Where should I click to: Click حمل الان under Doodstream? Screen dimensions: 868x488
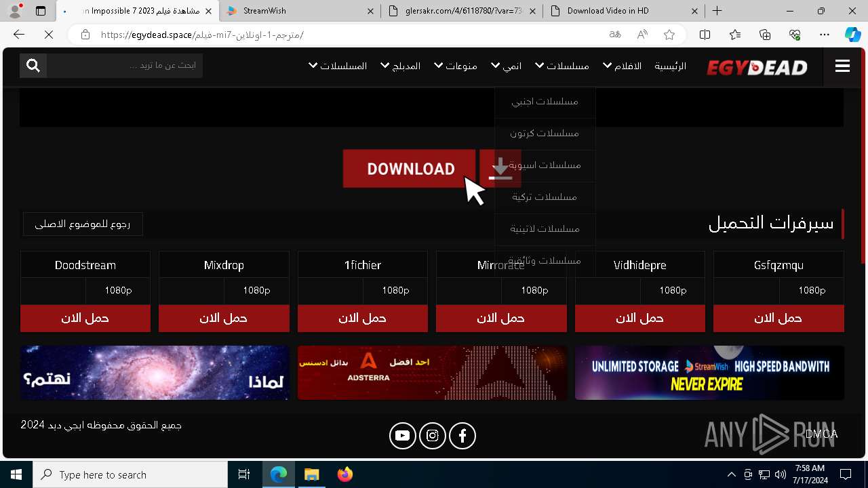pos(85,318)
